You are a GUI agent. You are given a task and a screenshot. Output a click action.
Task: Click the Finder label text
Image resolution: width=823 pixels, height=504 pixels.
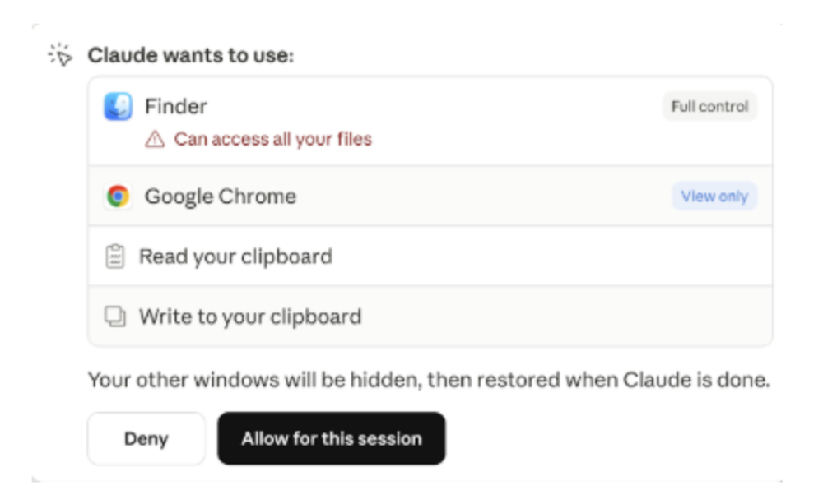click(175, 108)
